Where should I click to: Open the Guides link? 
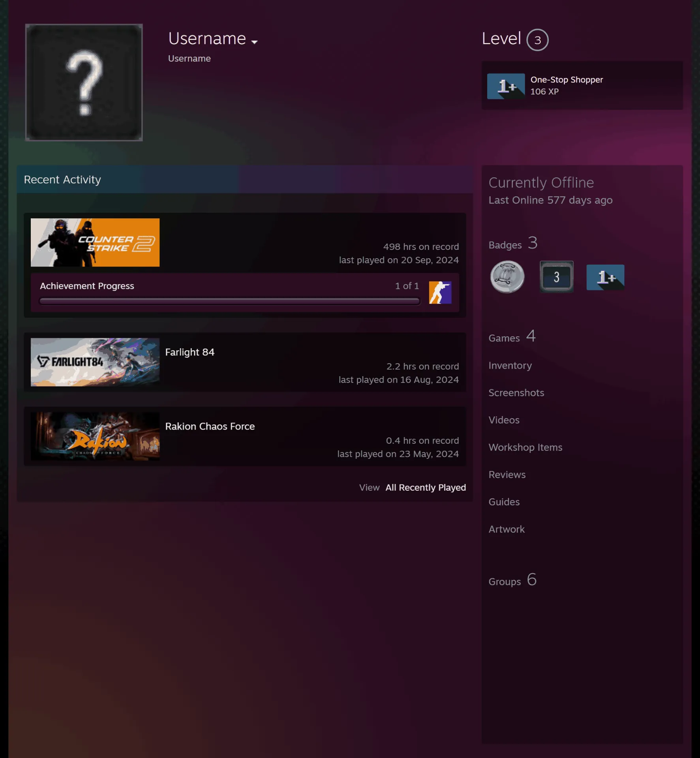504,502
